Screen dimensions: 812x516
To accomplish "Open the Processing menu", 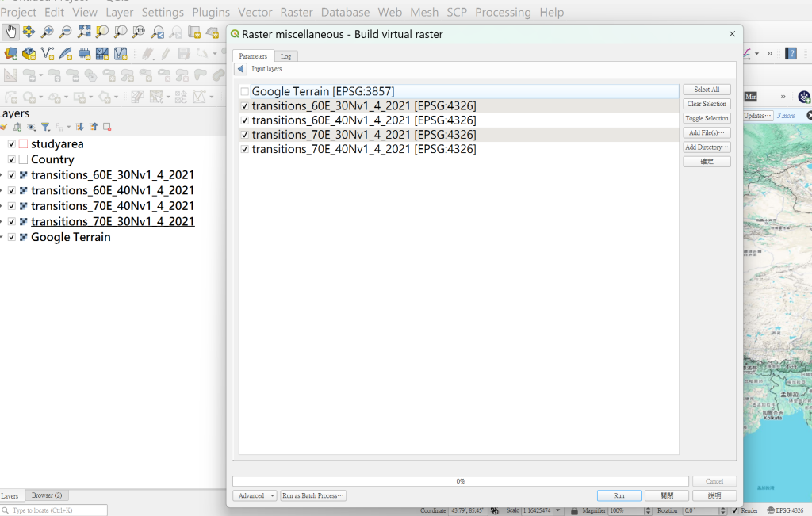I will pos(503,13).
